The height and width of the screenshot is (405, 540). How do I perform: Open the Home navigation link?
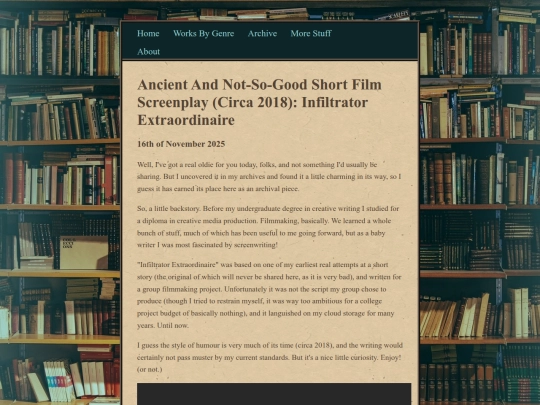tap(148, 33)
